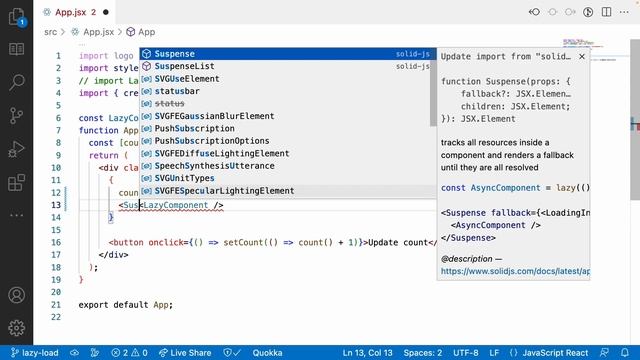Start a Live Share session
The image size is (640, 360).
[185, 353]
